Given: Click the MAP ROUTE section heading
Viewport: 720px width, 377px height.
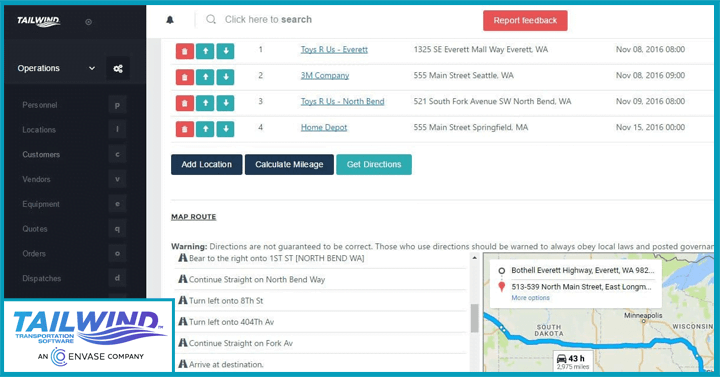Looking at the screenshot, I should point(193,217).
